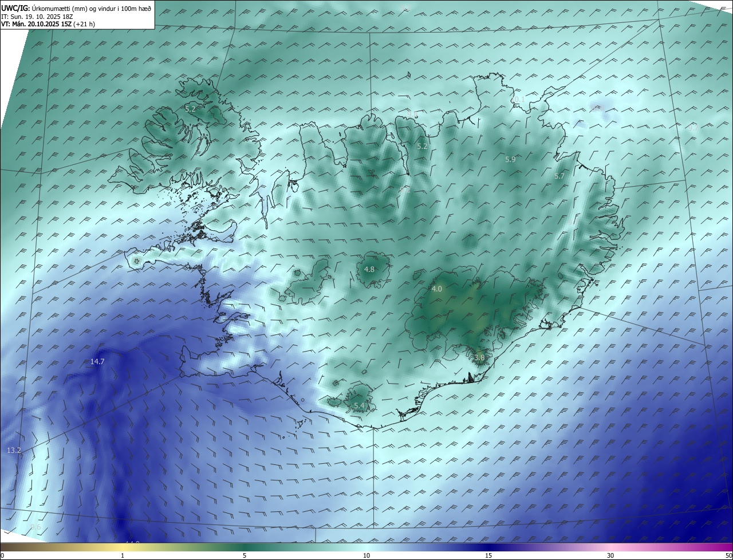Click the 10 tick on the color scale
The height and width of the screenshot is (560, 733).
point(366,555)
